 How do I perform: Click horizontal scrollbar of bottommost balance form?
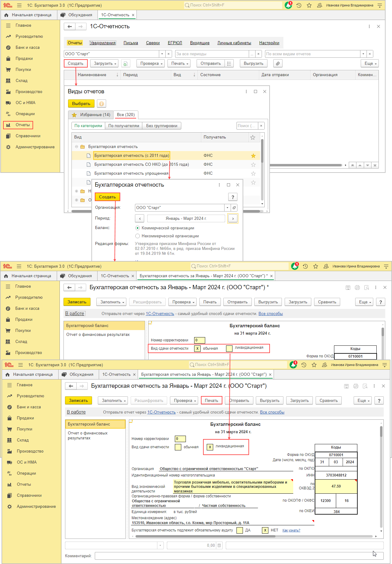pos(205,536)
